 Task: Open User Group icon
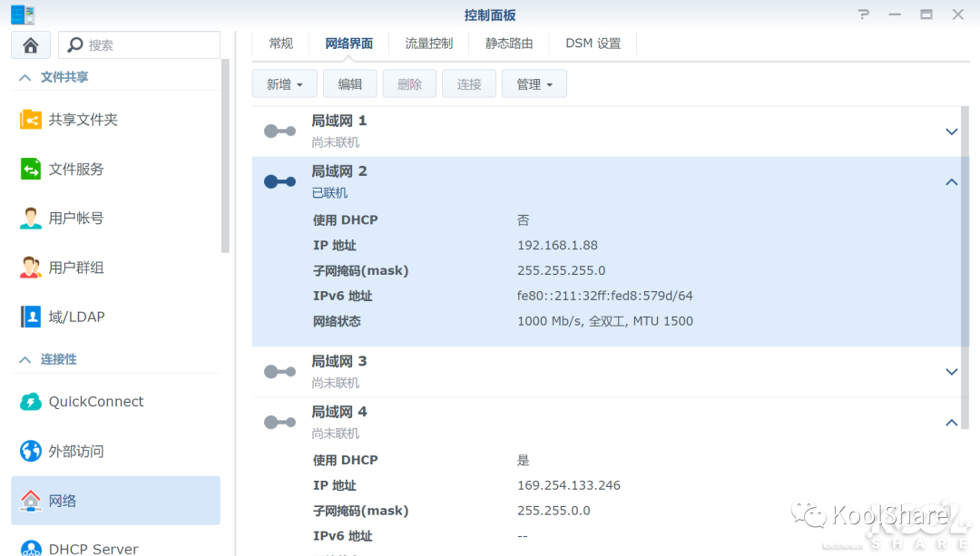[31, 268]
